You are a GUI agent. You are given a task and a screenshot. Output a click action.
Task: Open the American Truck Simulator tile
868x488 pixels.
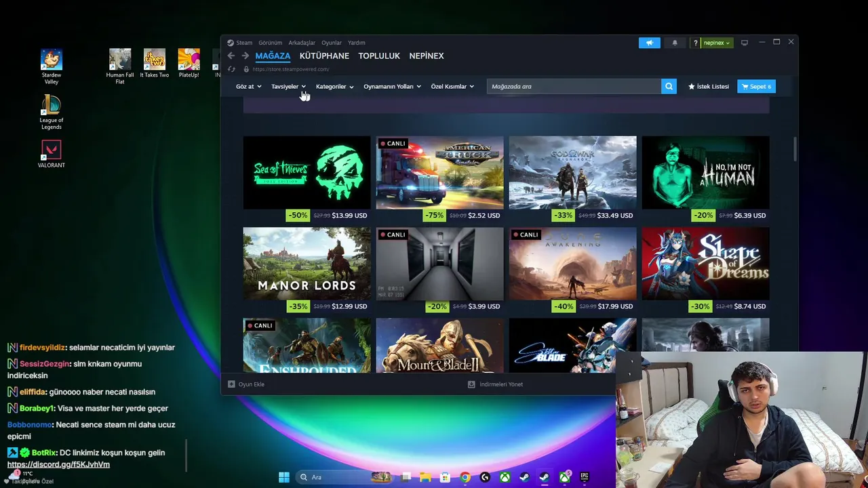pyautogui.click(x=439, y=172)
